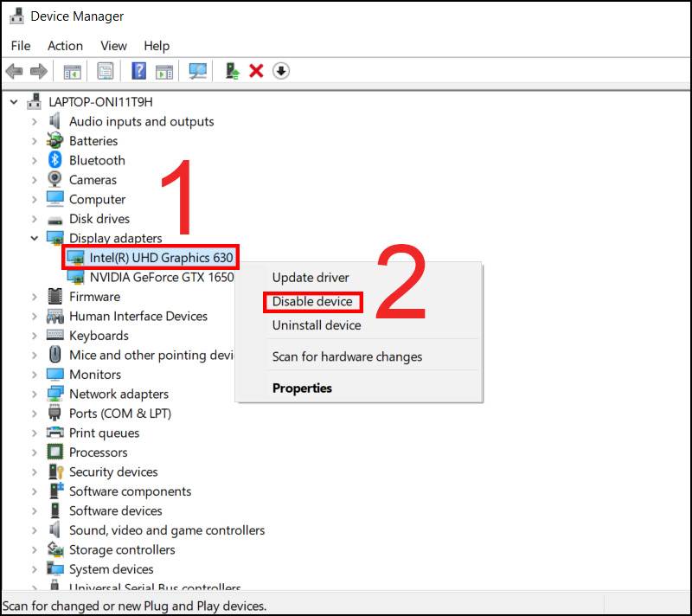Click the Update device driver toolbar icon
This screenshot has width=692, height=616.
tap(232, 71)
